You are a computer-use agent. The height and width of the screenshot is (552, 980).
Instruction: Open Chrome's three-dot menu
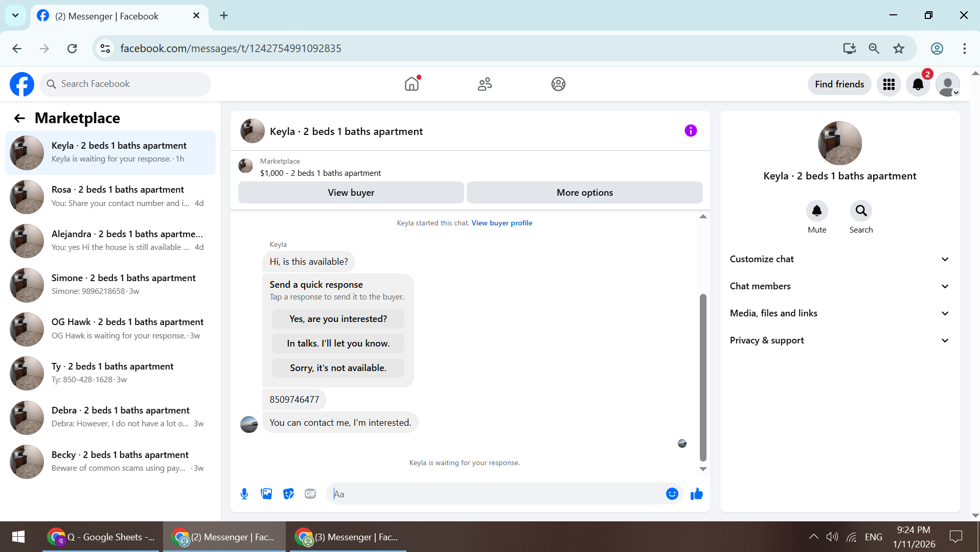965,49
